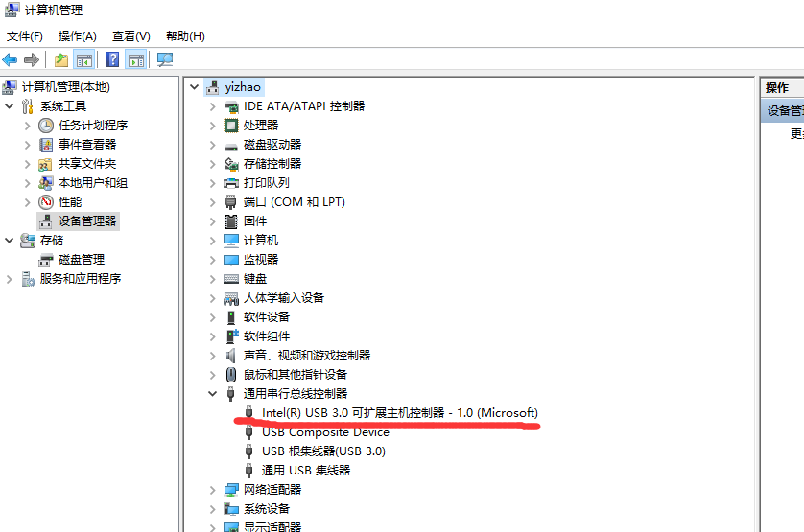Expand the 系统设备 category
Viewport: 804px width, 532px height.
[x=212, y=509]
